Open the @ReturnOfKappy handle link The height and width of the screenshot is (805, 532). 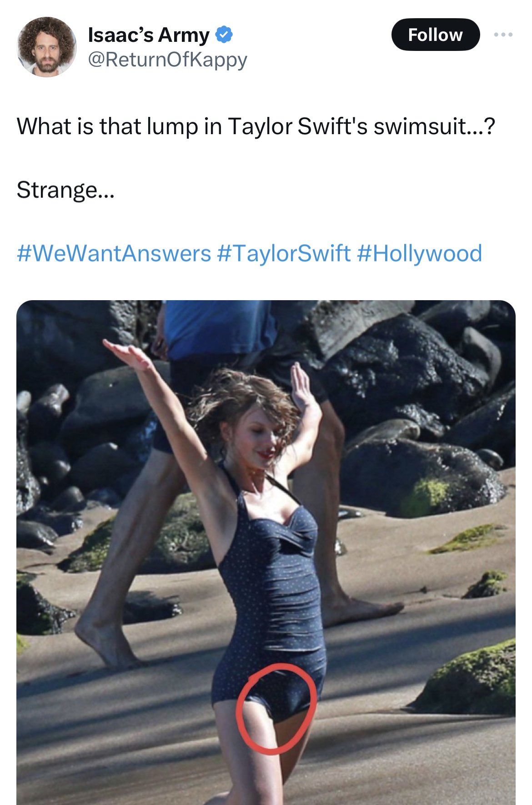(x=167, y=60)
